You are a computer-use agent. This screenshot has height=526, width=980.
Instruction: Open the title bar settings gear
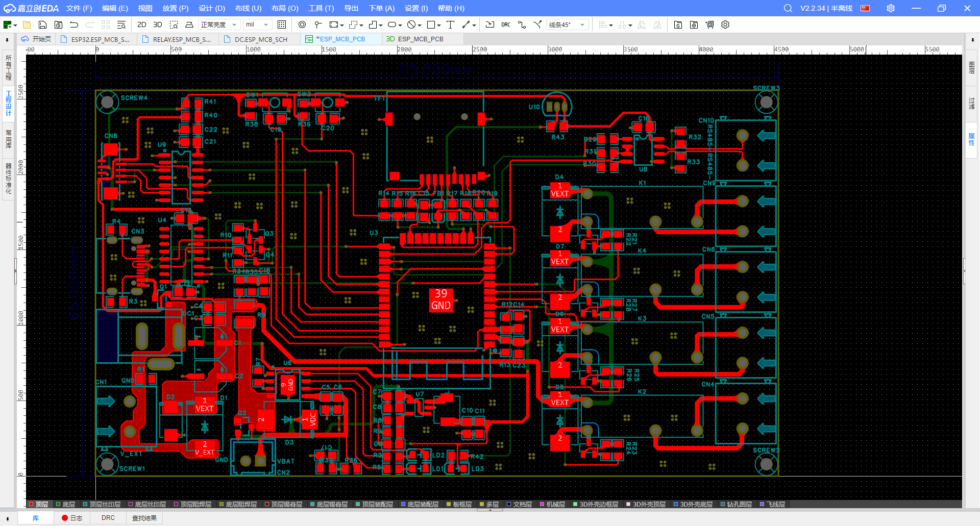click(x=891, y=8)
